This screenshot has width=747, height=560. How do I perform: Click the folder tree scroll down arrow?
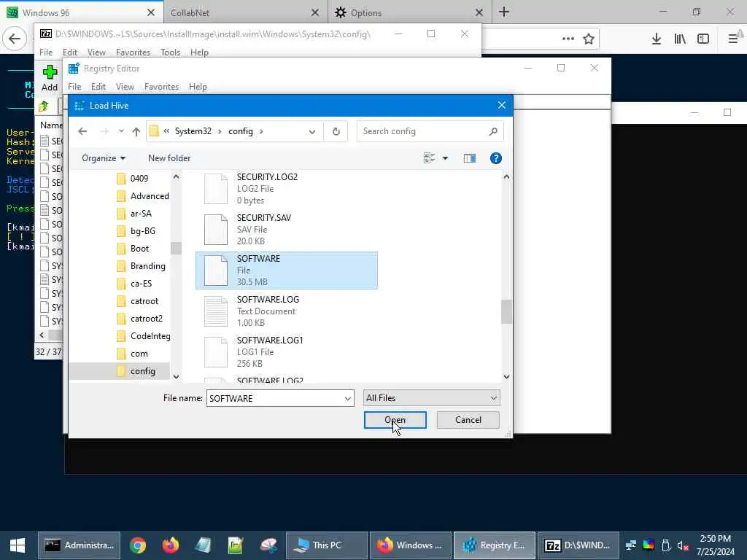(176, 376)
